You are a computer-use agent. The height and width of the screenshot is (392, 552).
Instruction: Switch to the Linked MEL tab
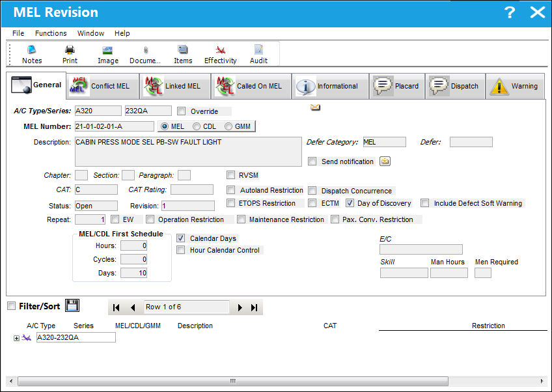[x=175, y=86]
